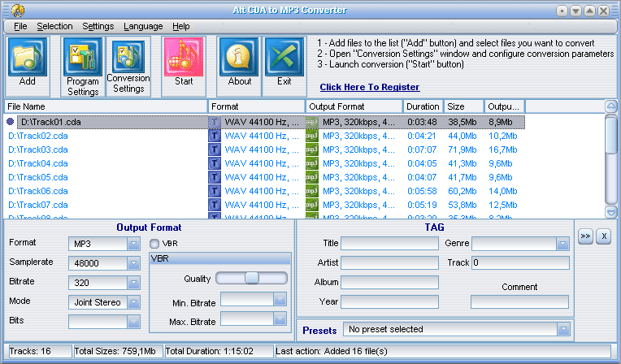
Task: Click the format icon in Track06.cda row
Action: click(x=215, y=191)
